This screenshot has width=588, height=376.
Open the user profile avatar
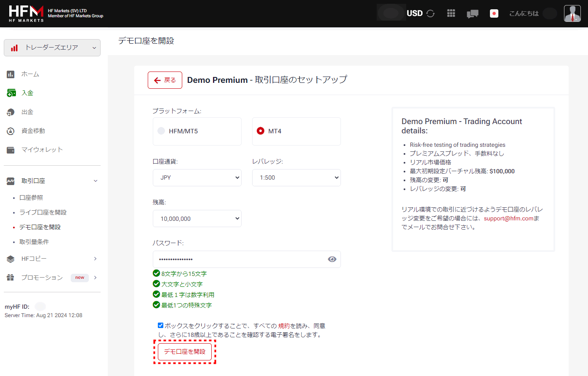point(572,13)
